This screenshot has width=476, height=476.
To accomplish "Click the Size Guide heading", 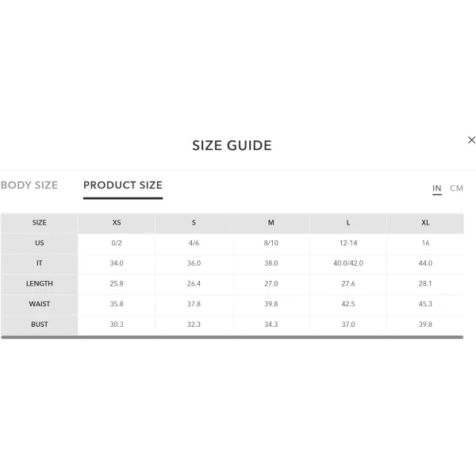I will (x=232, y=145).
